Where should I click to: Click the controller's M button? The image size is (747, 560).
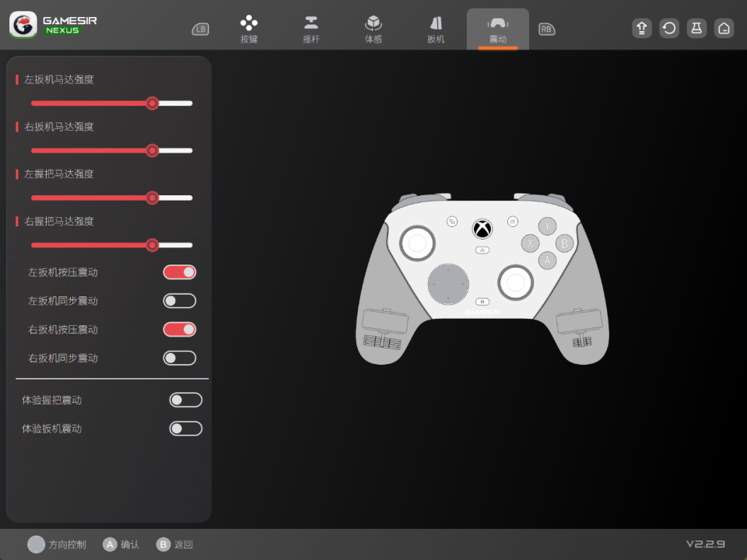tap(482, 302)
